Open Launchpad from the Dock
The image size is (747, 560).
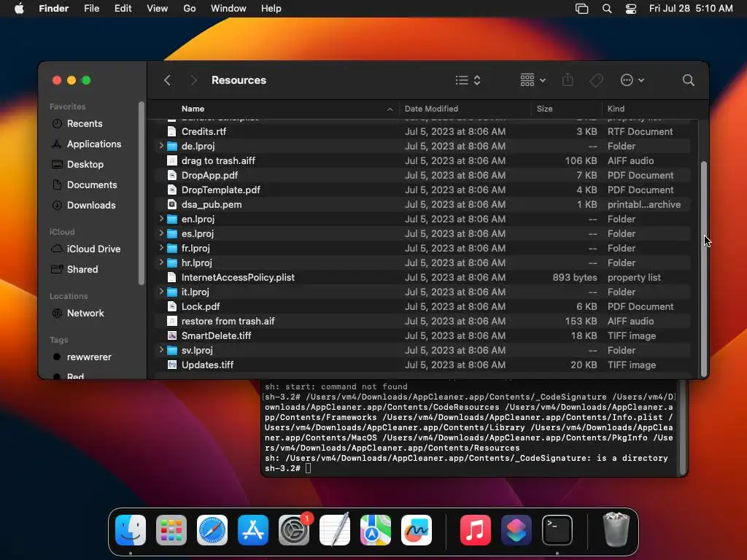pos(171,529)
